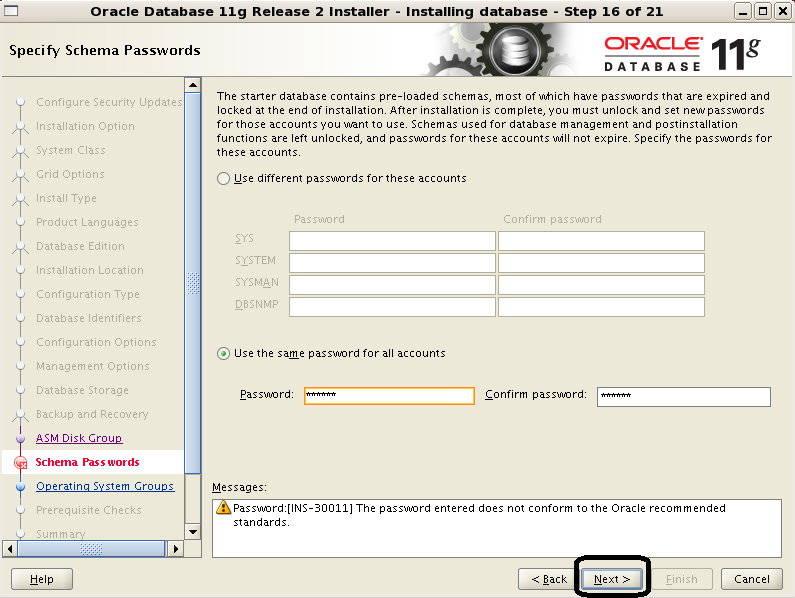This screenshot has height=598, width=795.
Task: Select 'Use the same password for all accounts'
Action: pyautogui.click(x=223, y=353)
